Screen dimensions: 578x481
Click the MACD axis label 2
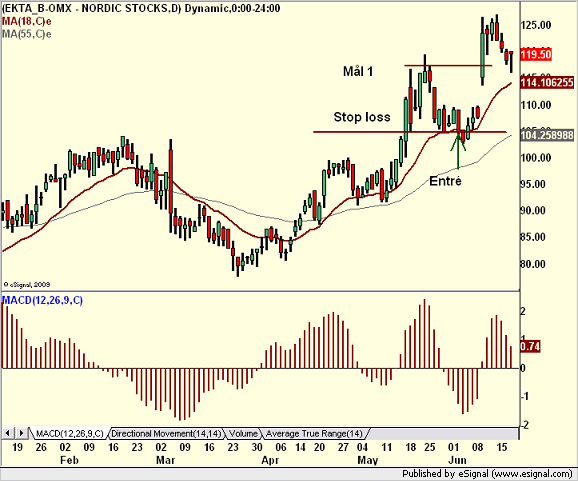(523, 312)
